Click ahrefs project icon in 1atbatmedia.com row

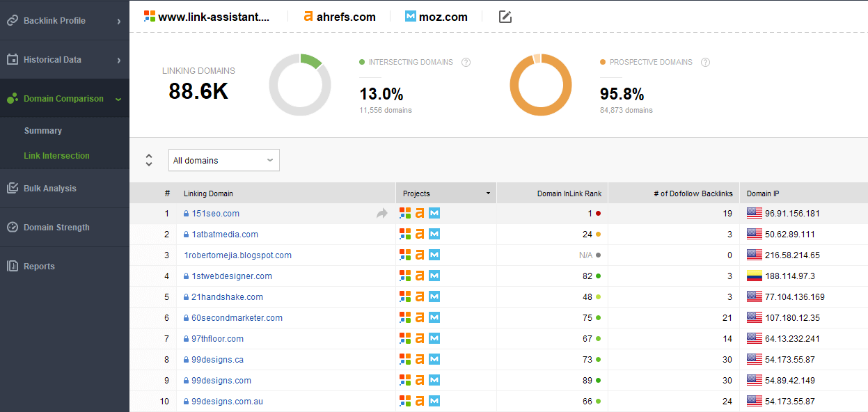(x=420, y=235)
